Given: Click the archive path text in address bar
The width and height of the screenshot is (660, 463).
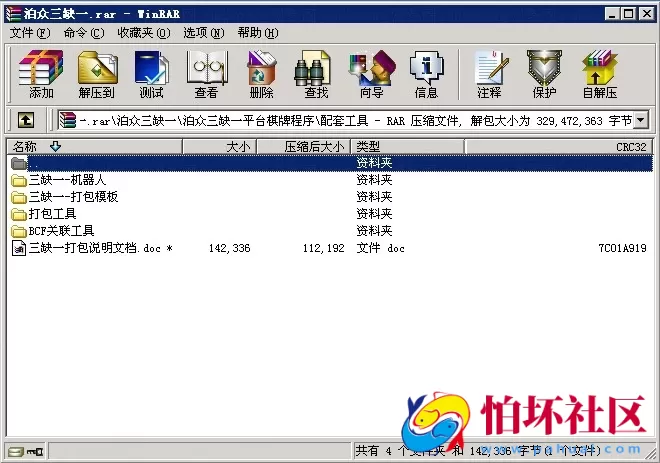Looking at the screenshot, I should click(x=356, y=121).
